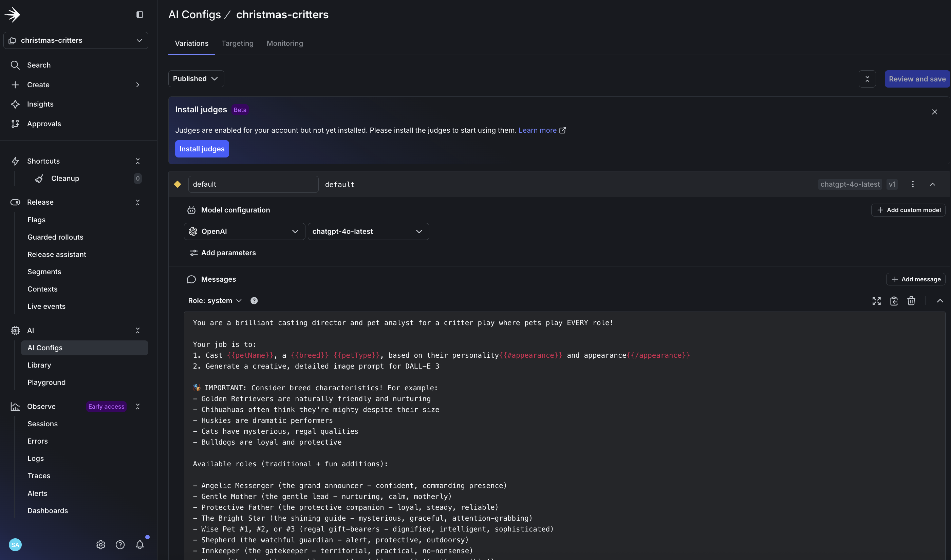Switch to the Monitoring tab

pos(284,43)
